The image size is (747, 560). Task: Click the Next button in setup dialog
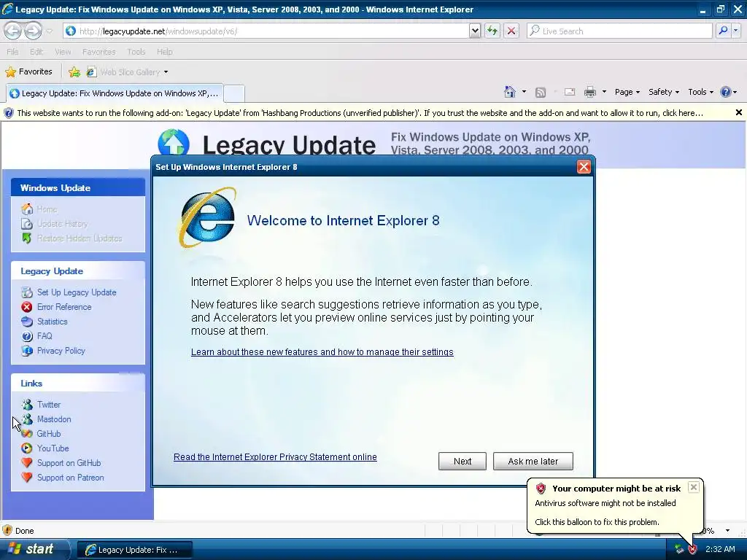[x=462, y=461]
